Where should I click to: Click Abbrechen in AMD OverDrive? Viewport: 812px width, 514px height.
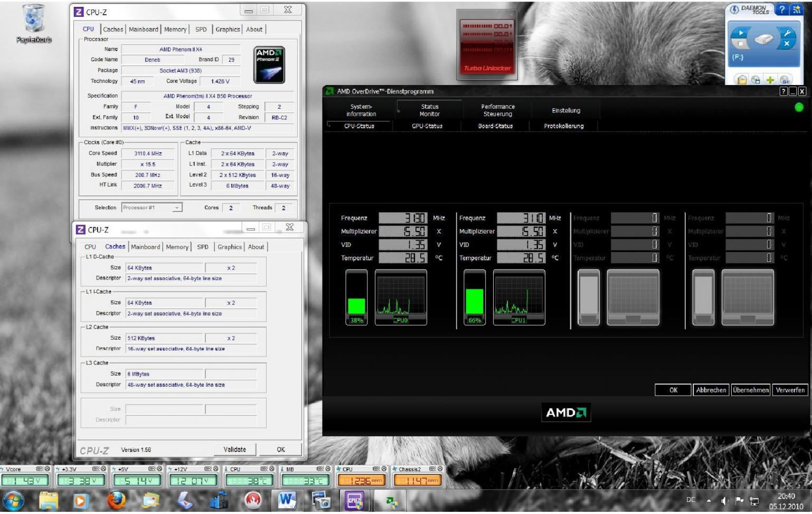711,390
